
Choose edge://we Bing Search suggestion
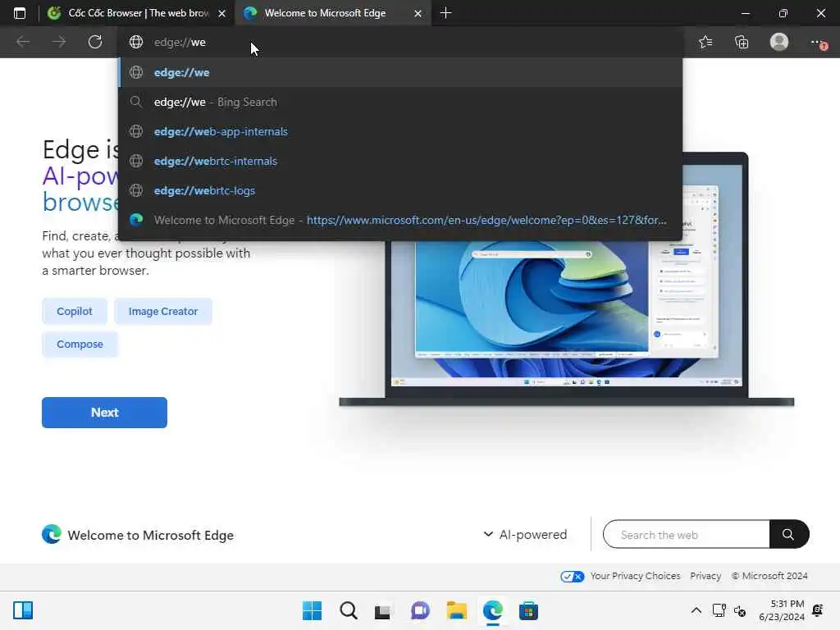point(400,102)
